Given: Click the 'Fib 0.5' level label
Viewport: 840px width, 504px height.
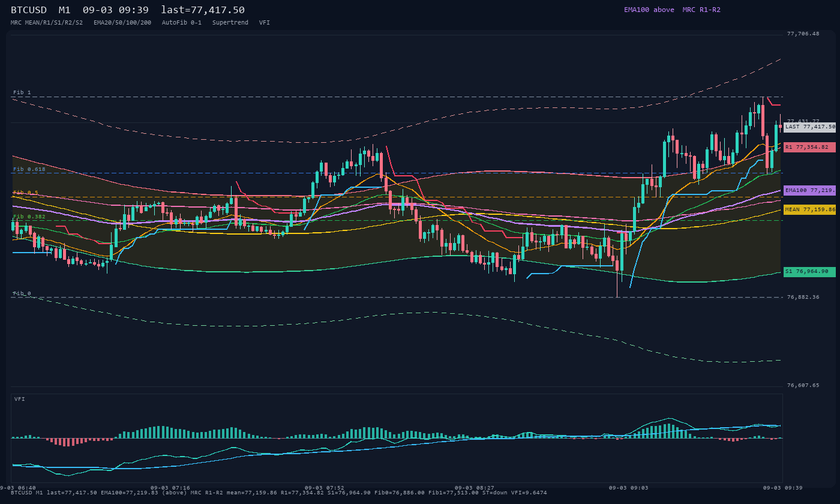Looking at the screenshot, I should [x=26, y=193].
